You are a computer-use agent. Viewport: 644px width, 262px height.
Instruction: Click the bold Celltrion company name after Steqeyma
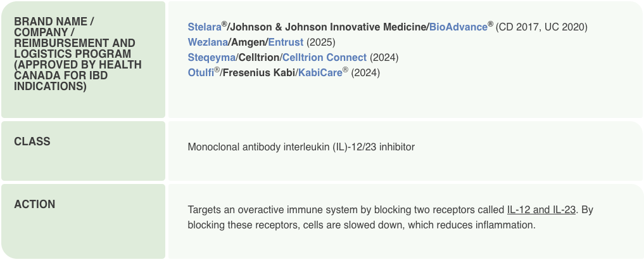(258, 58)
